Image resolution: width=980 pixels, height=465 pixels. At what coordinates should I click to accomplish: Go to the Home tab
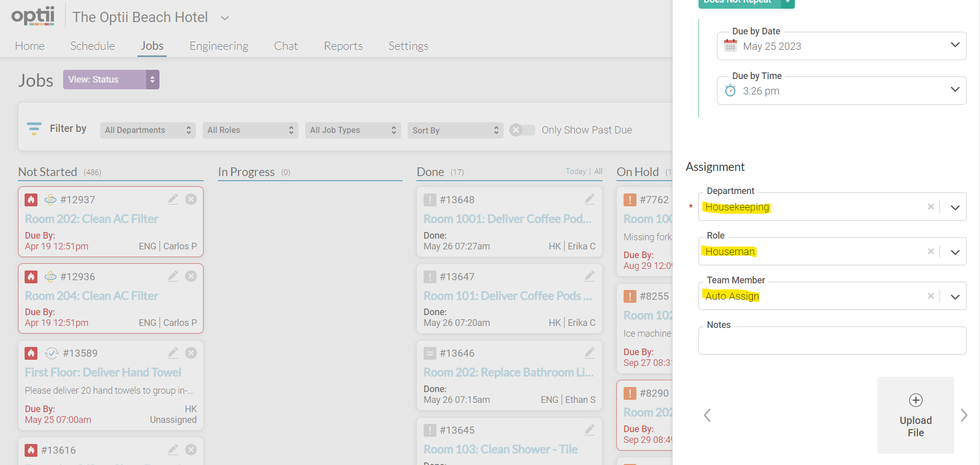(x=30, y=46)
